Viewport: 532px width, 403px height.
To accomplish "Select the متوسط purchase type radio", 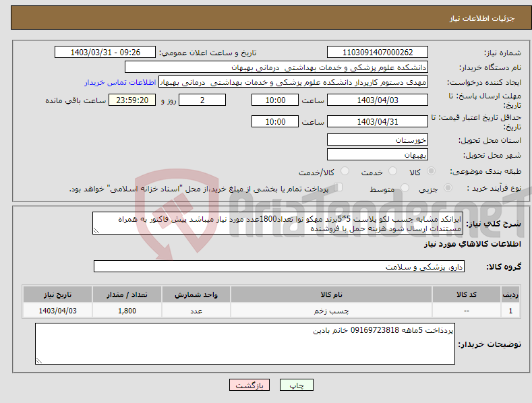I will [x=405, y=187].
